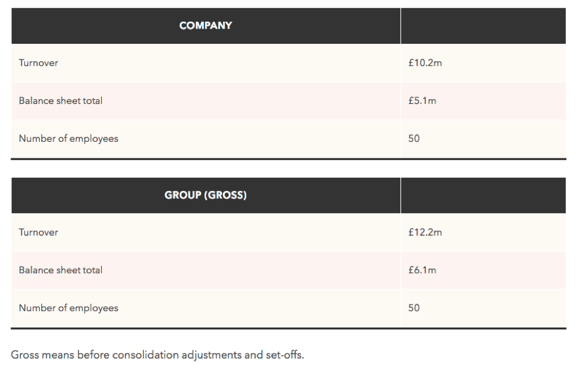This screenshot has width=588, height=370.
Task: Click the COMPANY table header
Action: [x=206, y=25]
